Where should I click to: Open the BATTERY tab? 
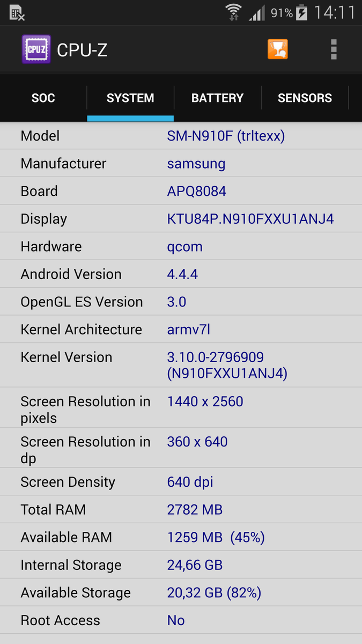(217, 98)
